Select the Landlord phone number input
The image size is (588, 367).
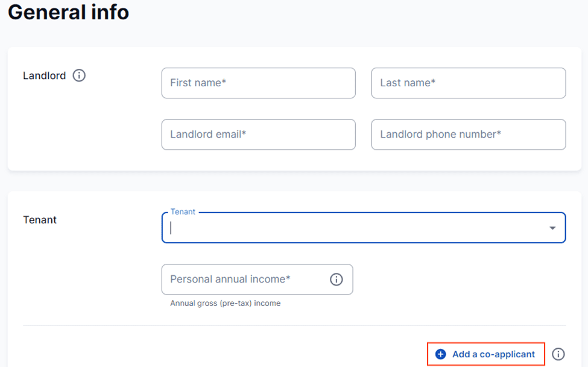point(468,134)
